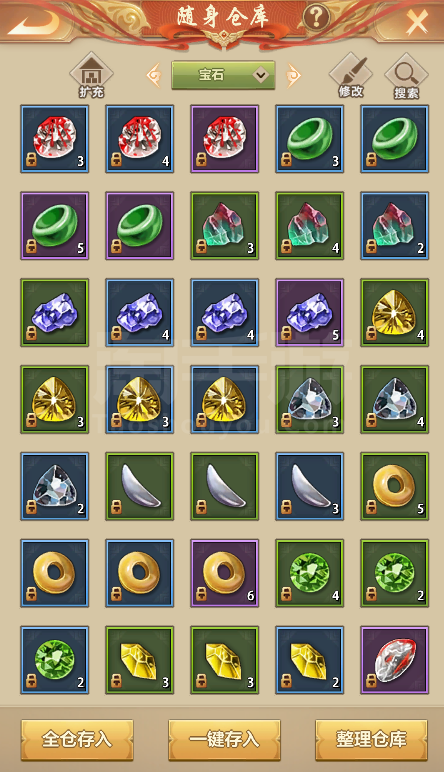This screenshot has width=444, height=772.
Task: Close the 随身仓库 window
Action: 417,22
